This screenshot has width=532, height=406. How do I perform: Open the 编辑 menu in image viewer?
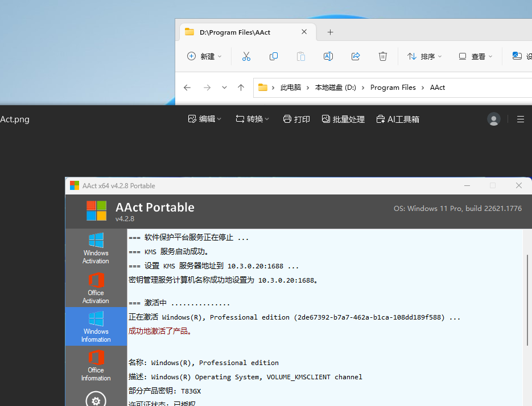click(x=205, y=119)
